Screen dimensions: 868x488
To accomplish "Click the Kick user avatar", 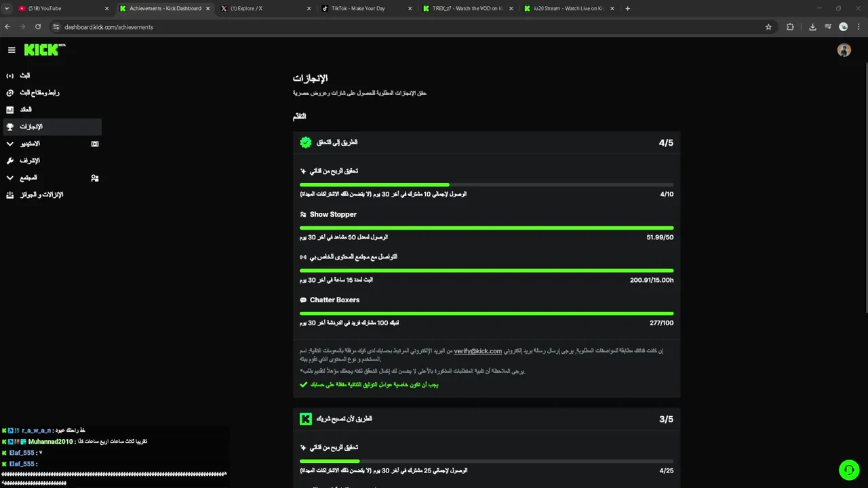I will 844,50.
